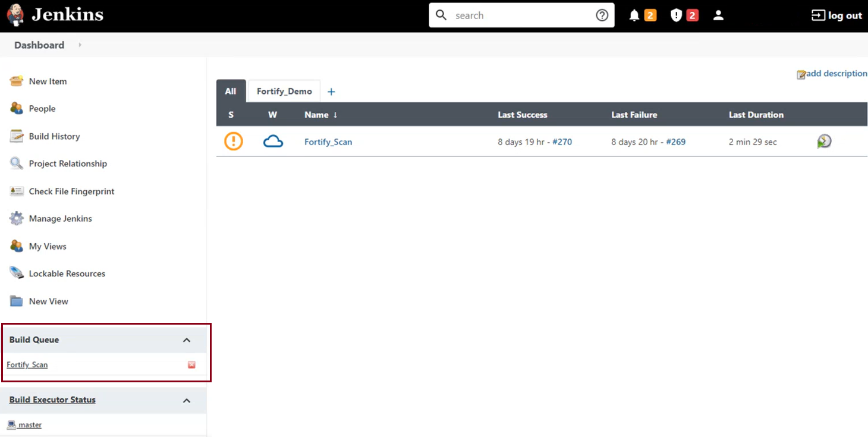This screenshot has width=868, height=437.
Task: Click the 2 min 29 sec duration value
Action: point(753,142)
